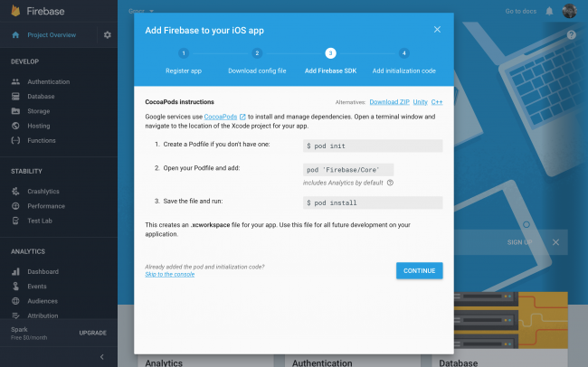Click the Authentication card heading
Image resolution: width=588 pixels, height=367 pixels.
coord(322,362)
